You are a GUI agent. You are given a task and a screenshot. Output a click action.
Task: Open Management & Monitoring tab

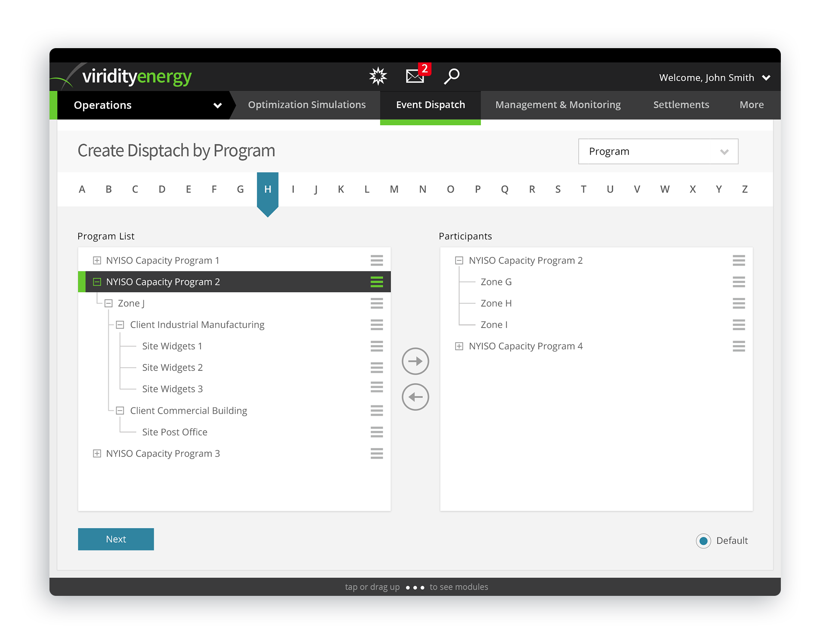click(x=558, y=105)
